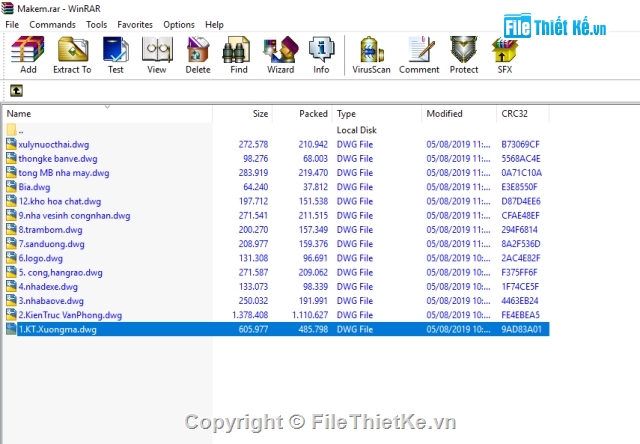This screenshot has width=640, height=444.
Task: Click size value 1.378.408
Action: click(x=250, y=315)
